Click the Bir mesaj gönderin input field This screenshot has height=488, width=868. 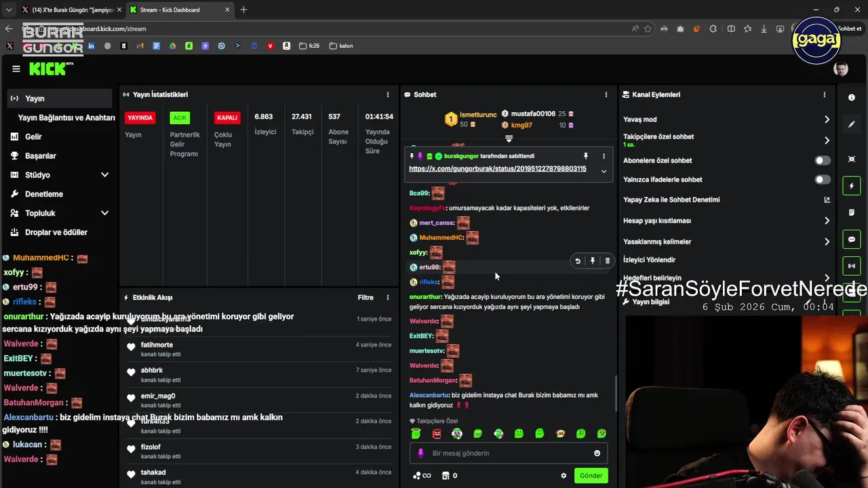pos(509,453)
